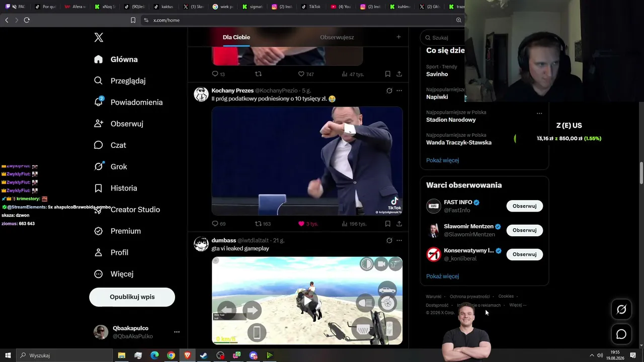Click the Profil person icon

point(99,252)
